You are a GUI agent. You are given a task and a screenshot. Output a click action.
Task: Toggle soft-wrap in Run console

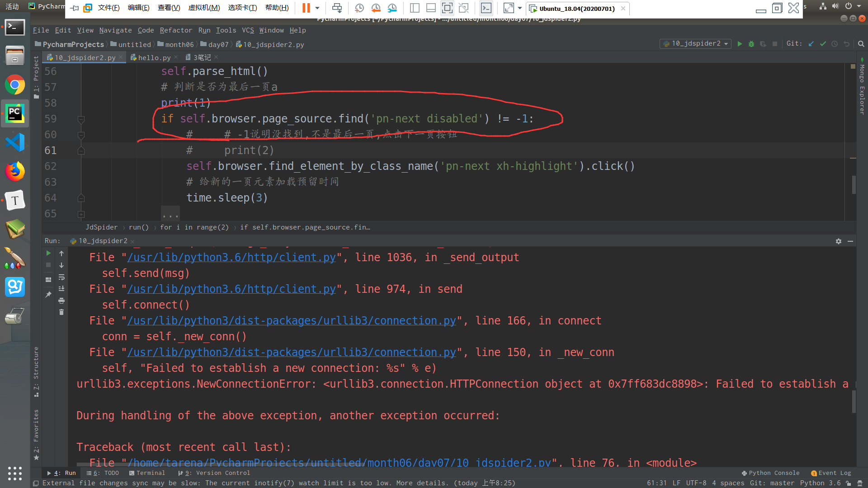61,277
